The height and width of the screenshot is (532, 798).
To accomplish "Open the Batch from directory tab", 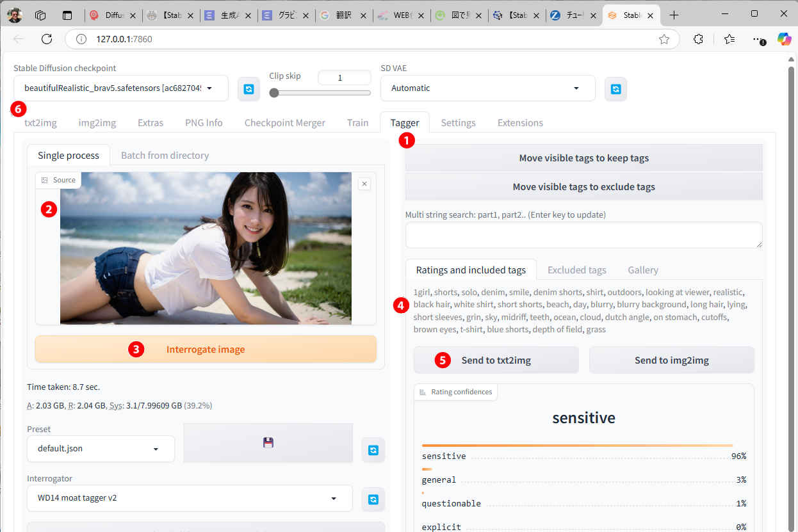I will [165, 156].
